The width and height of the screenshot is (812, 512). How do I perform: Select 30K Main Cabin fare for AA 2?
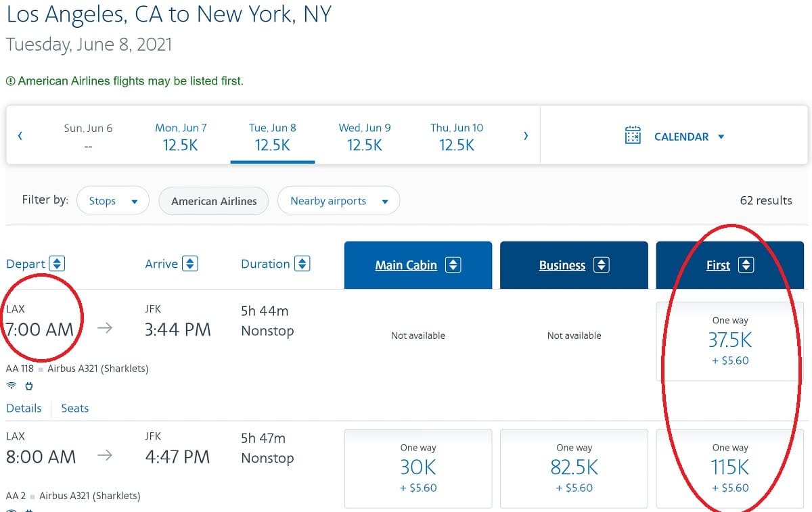point(418,468)
